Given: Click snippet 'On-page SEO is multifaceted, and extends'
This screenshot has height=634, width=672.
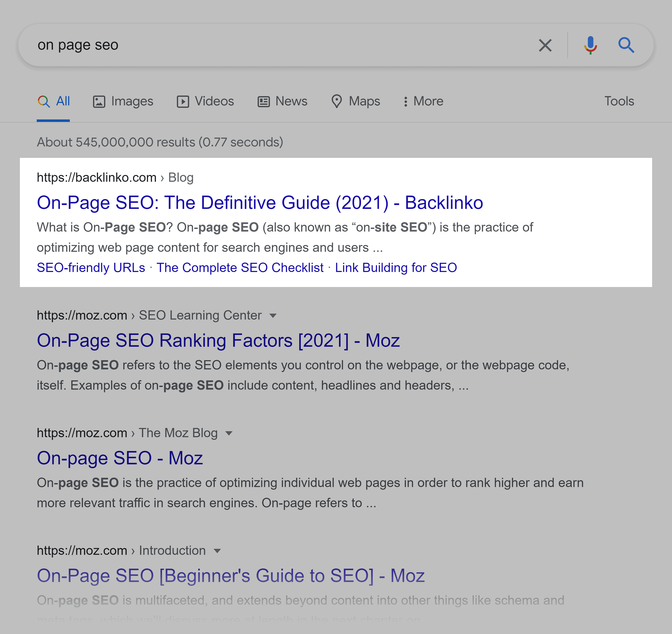Looking at the screenshot, I should point(301,610).
